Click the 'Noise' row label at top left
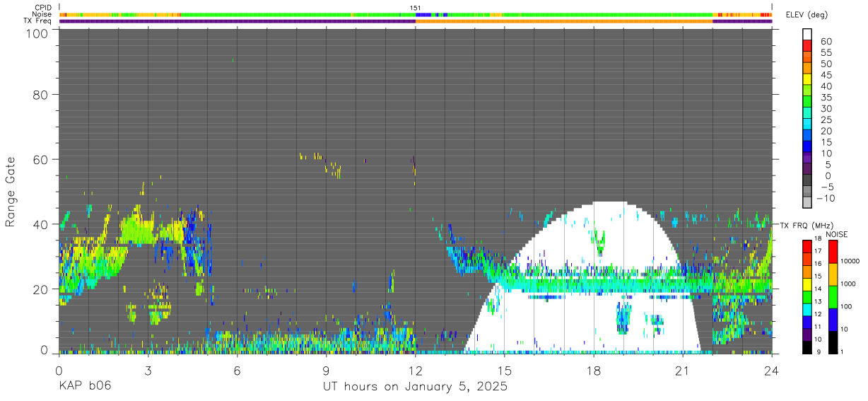The width and height of the screenshot is (868, 401). (x=42, y=14)
